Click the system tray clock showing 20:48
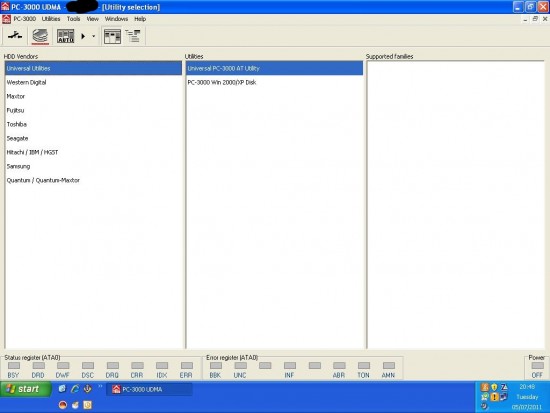The image size is (550, 413). pyautogui.click(x=527, y=387)
